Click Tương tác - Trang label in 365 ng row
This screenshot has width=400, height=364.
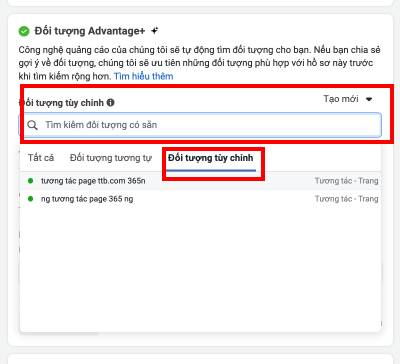click(x=347, y=199)
